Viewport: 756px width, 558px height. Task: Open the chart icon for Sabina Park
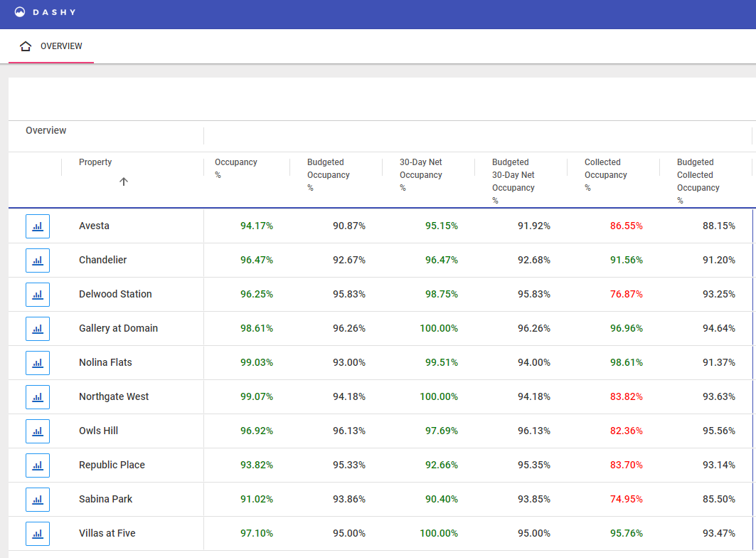(38, 500)
